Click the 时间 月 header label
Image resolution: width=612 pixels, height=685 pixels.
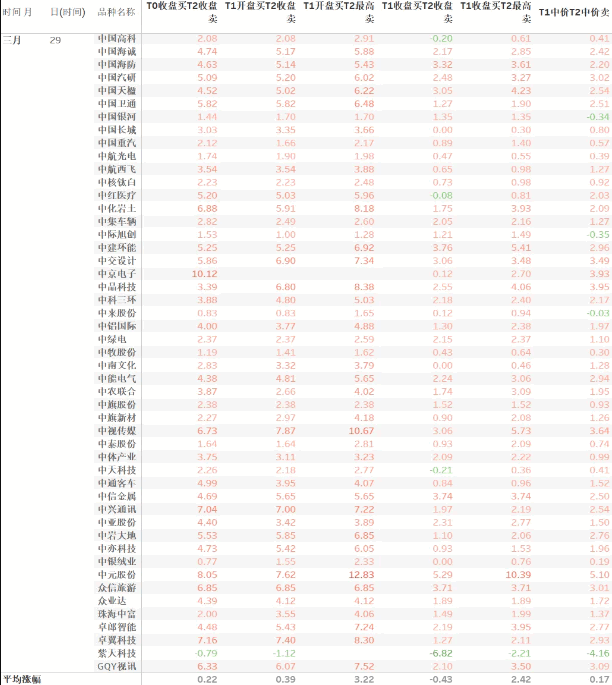pos(17,12)
